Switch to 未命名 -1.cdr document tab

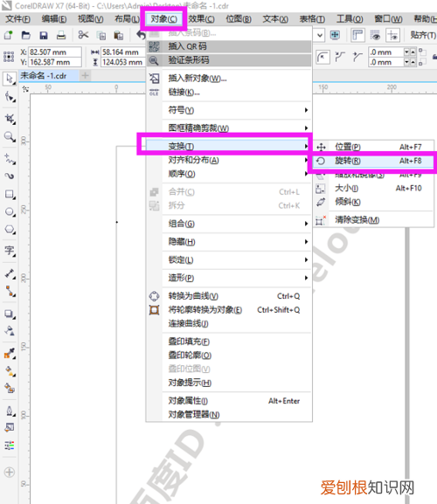pyautogui.click(x=48, y=76)
